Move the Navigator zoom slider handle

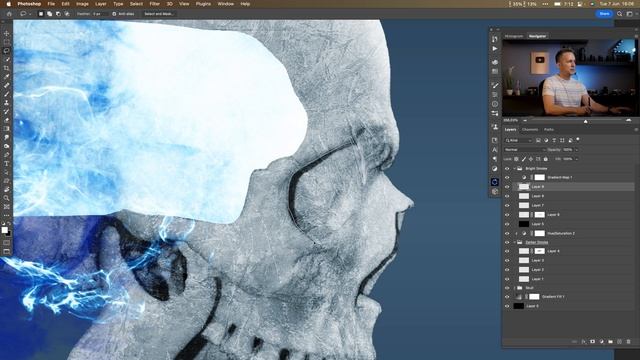(585, 121)
